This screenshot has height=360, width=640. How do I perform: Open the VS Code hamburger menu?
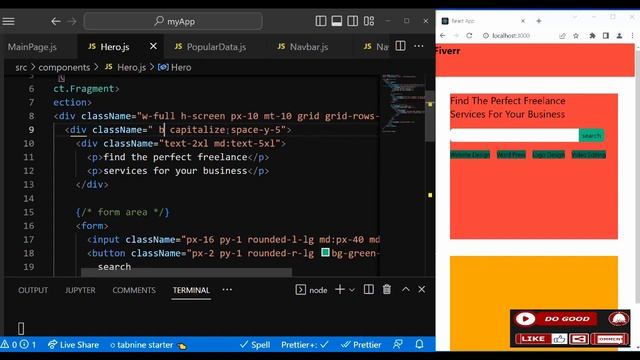tap(8, 21)
